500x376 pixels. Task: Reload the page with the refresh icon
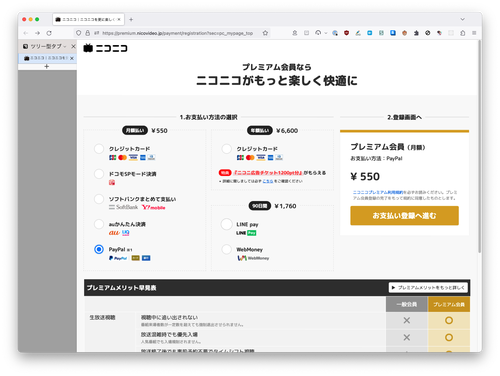(x=49, y=33)
